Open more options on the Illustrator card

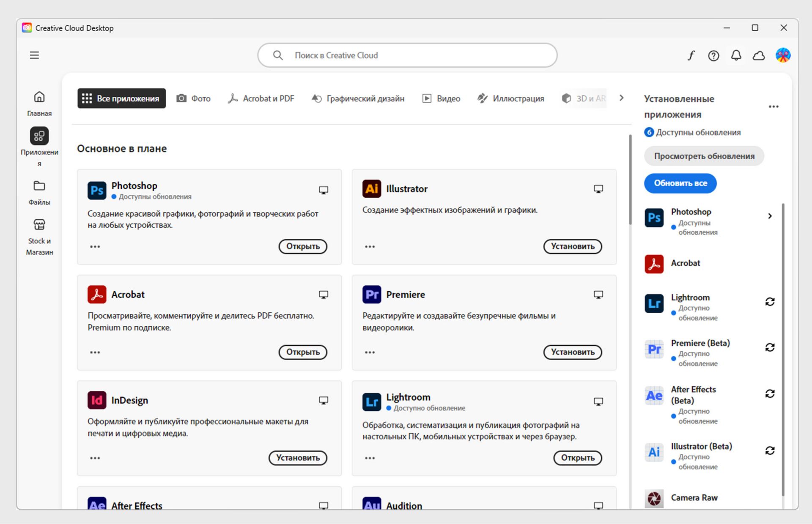click(370, 246)
